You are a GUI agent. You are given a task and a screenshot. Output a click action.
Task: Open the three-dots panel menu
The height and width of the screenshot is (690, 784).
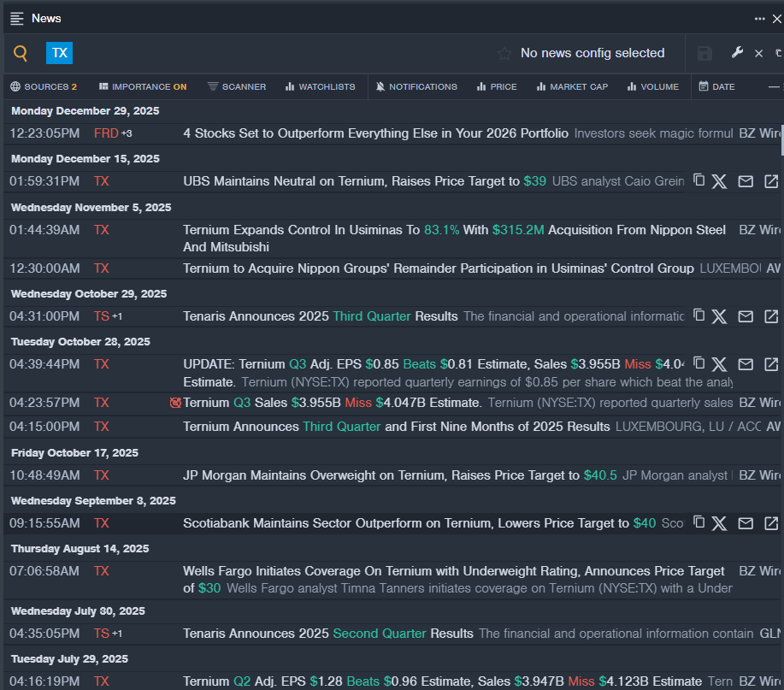click(x=759, y=18)
